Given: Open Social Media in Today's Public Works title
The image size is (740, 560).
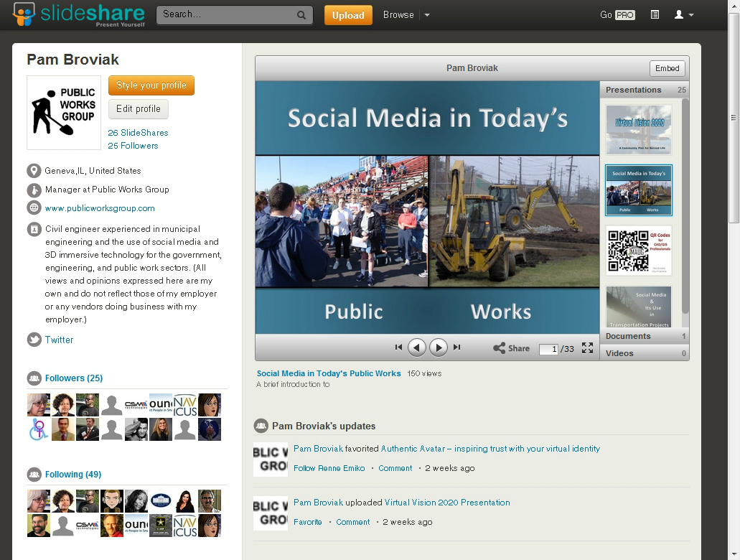Looking at the screenshot, I should (x=329, y=373).
